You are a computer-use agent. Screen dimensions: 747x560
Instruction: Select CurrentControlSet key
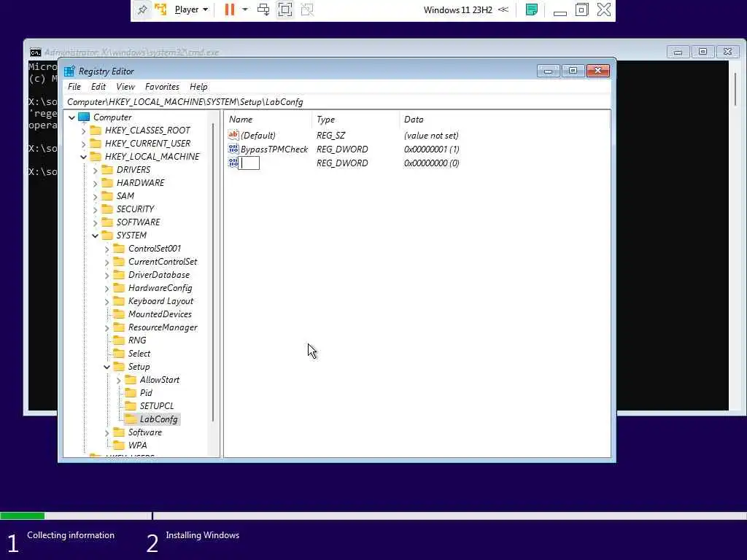pos(163,262)
